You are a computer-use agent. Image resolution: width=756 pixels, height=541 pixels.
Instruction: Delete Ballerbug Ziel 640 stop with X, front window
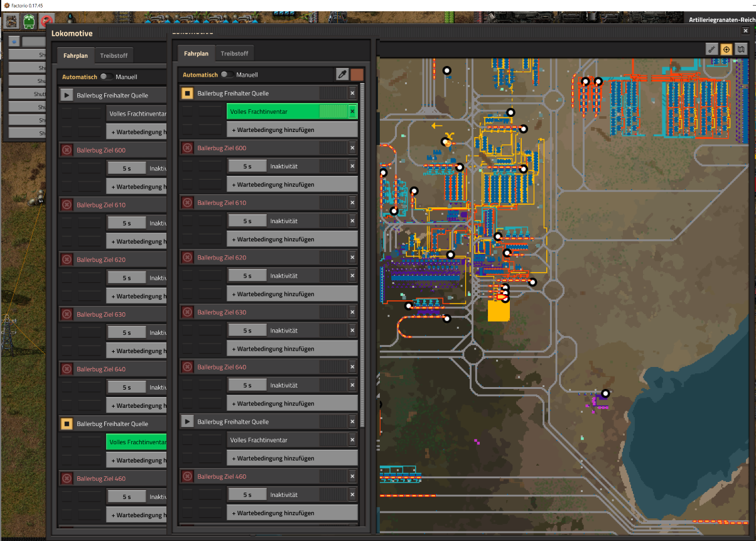(352, 367)
